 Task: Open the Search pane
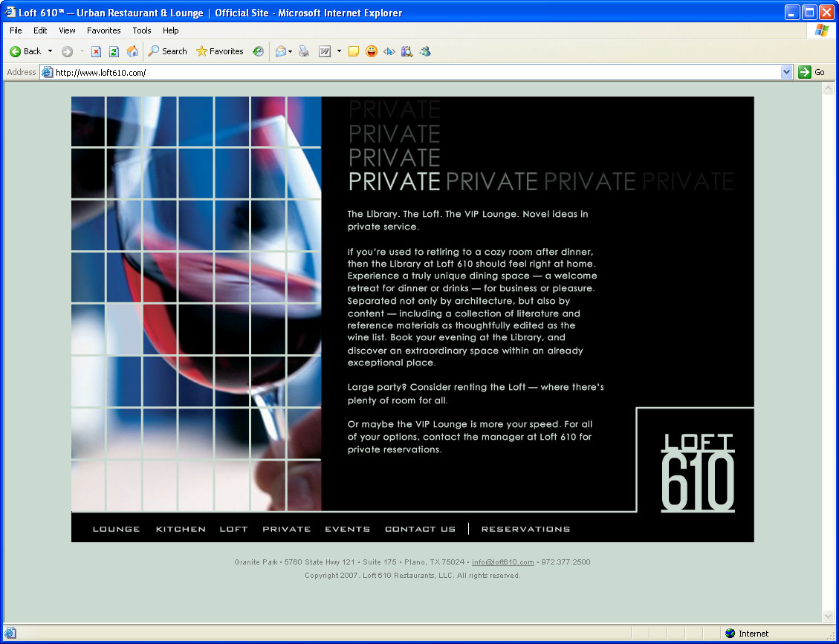[167, 51]
